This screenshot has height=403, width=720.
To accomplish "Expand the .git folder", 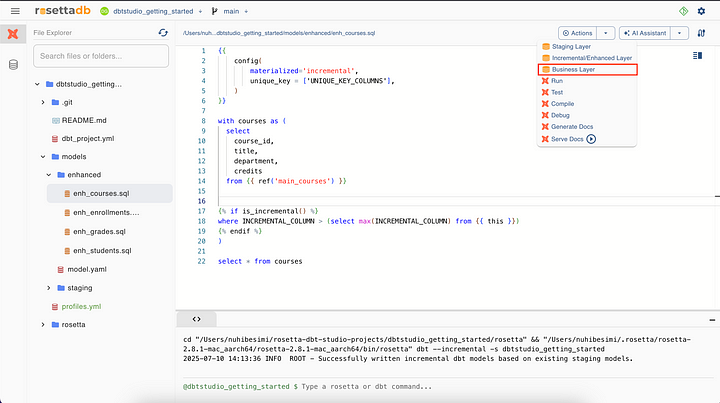I will (x=43, y=102).
